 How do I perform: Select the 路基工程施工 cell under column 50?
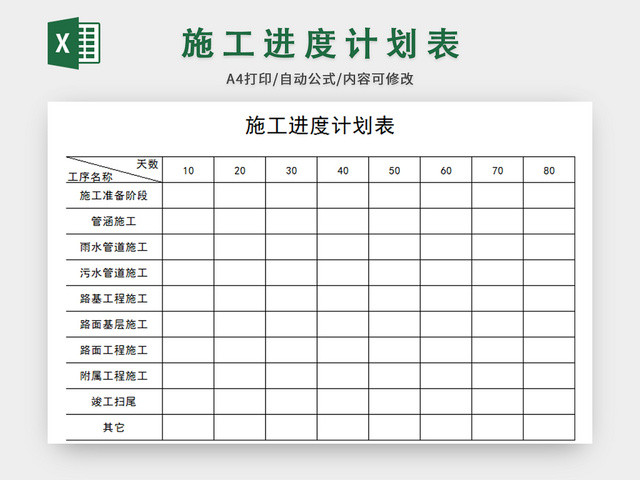(x=394, y=298)
